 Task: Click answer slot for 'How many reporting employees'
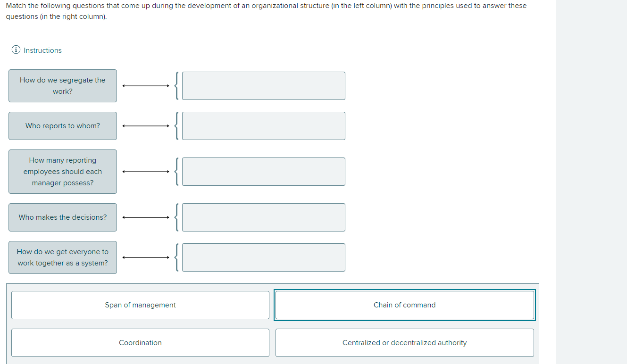(263, 172)
